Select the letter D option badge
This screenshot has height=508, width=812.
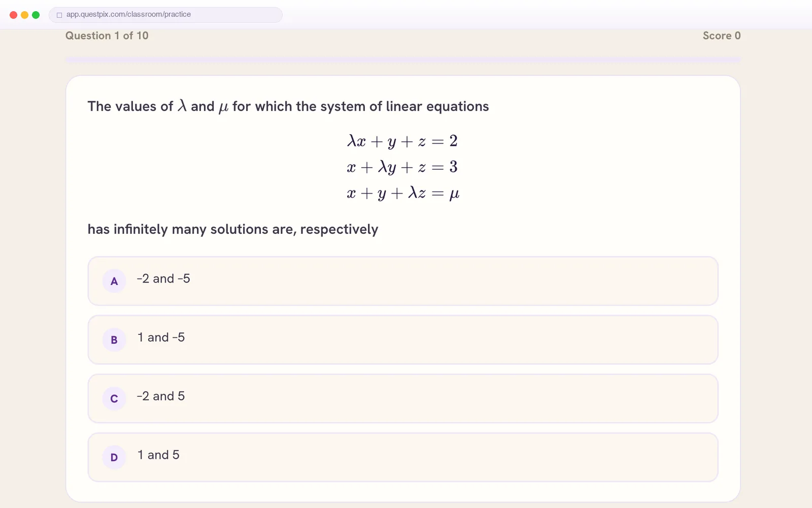pos(114,457)
